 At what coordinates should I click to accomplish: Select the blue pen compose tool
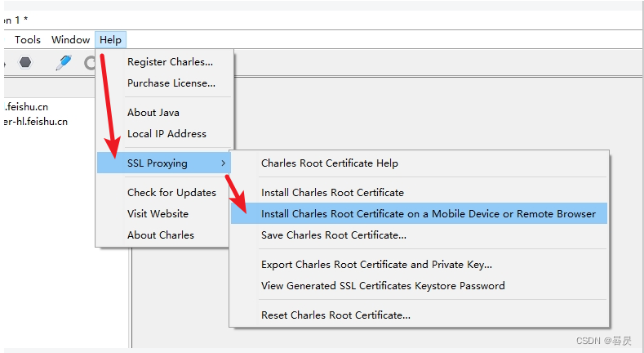coord(64,62)
